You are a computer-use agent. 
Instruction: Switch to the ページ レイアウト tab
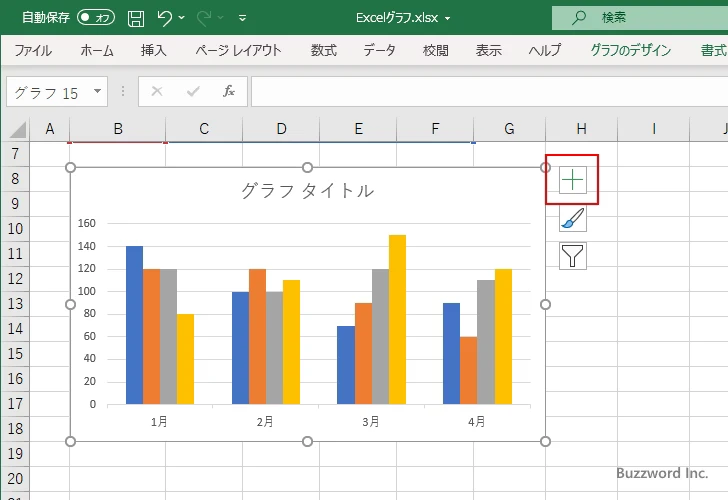[238, 50]
